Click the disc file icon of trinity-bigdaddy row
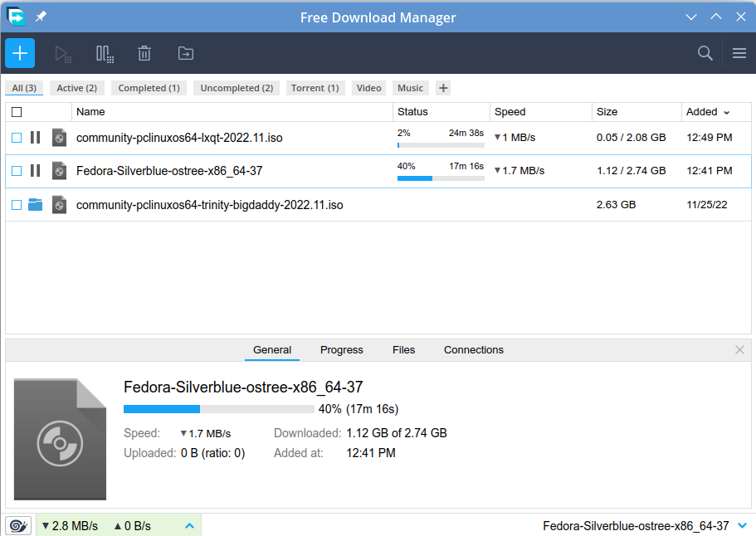The width and height of the screenshot is (756, 536). coord(59,205)
